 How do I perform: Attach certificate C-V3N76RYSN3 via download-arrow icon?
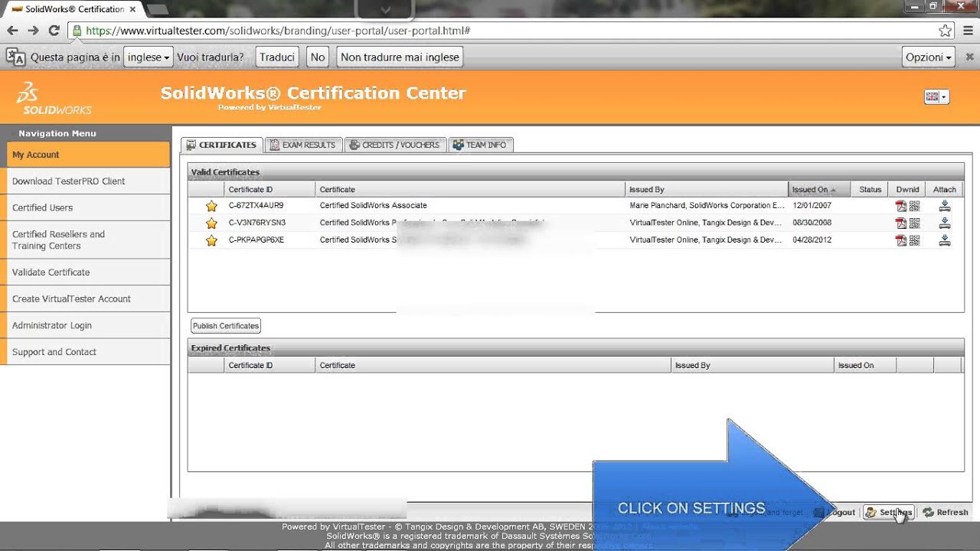[x=945, y=223]
